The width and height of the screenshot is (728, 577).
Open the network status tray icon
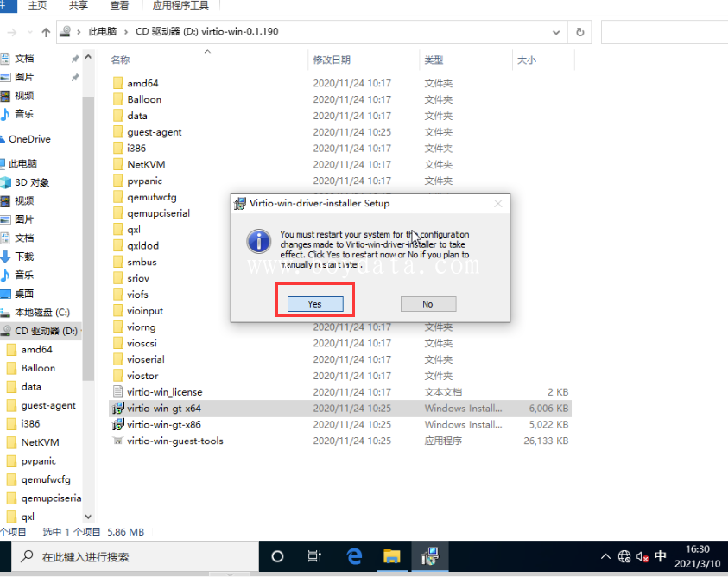624,556
